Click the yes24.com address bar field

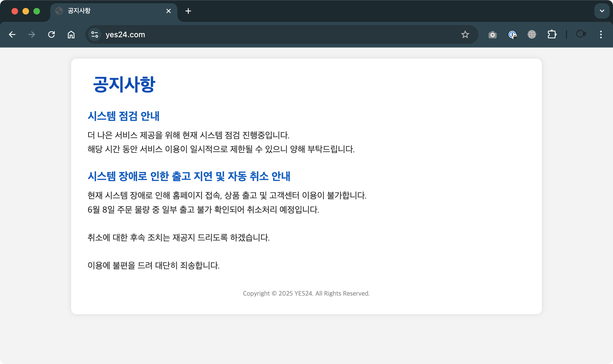point(274,34)
